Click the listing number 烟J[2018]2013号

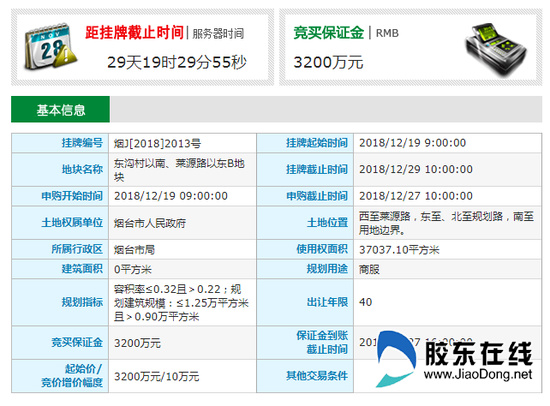pos(157,144)
